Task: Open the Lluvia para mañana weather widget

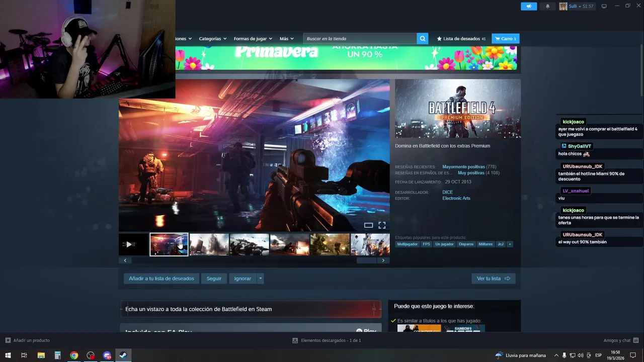Action: click(x=521, y=355)
